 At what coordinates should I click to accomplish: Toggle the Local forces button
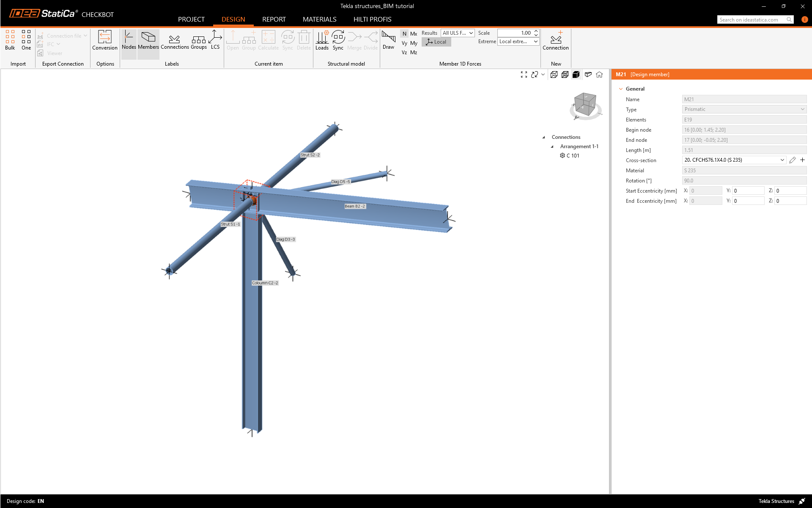click(x=436, y=42)
